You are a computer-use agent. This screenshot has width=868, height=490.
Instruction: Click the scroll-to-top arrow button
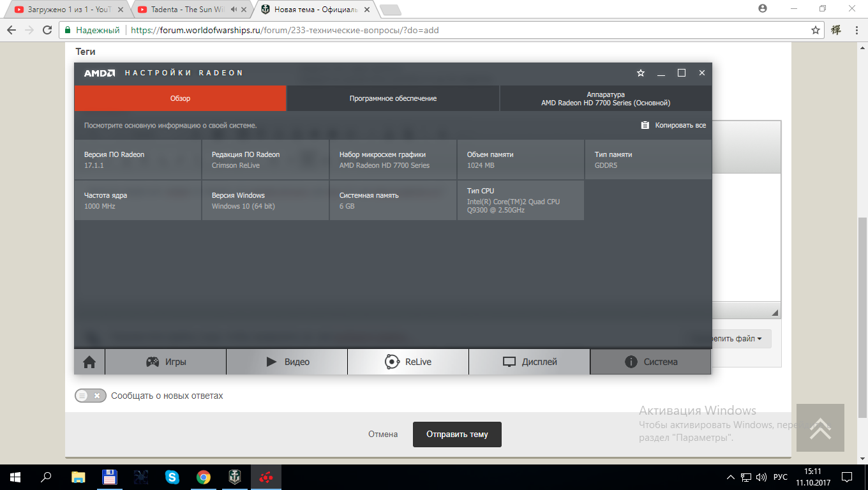820,427
